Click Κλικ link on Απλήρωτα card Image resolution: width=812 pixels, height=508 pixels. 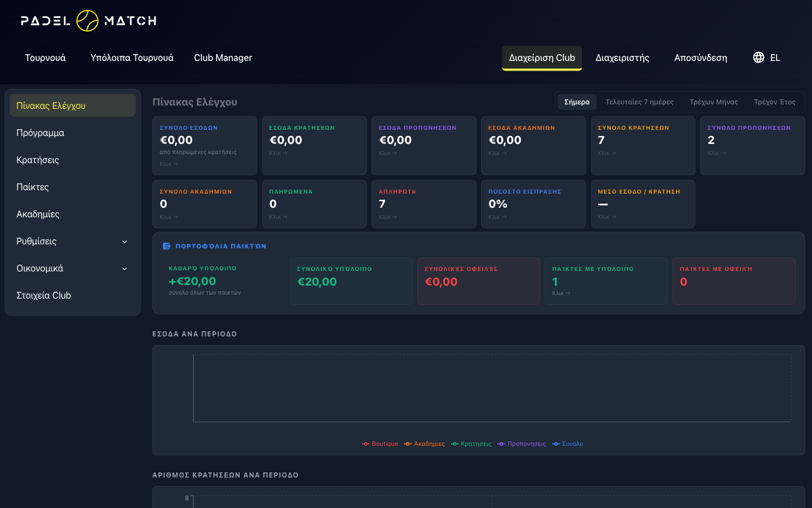click(388, 217)
